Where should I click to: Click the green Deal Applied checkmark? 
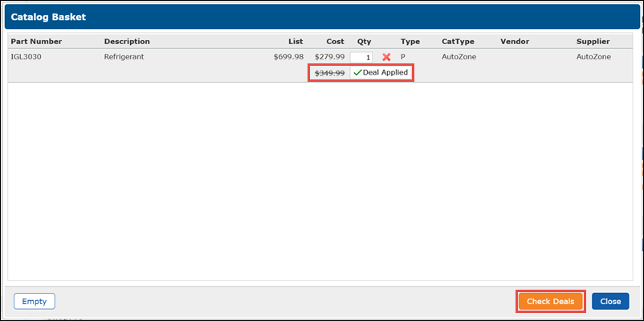[357, 73]
